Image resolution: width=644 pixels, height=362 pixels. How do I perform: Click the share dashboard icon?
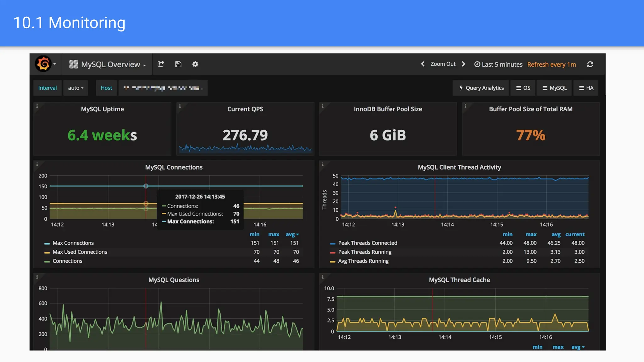(161, 64)
